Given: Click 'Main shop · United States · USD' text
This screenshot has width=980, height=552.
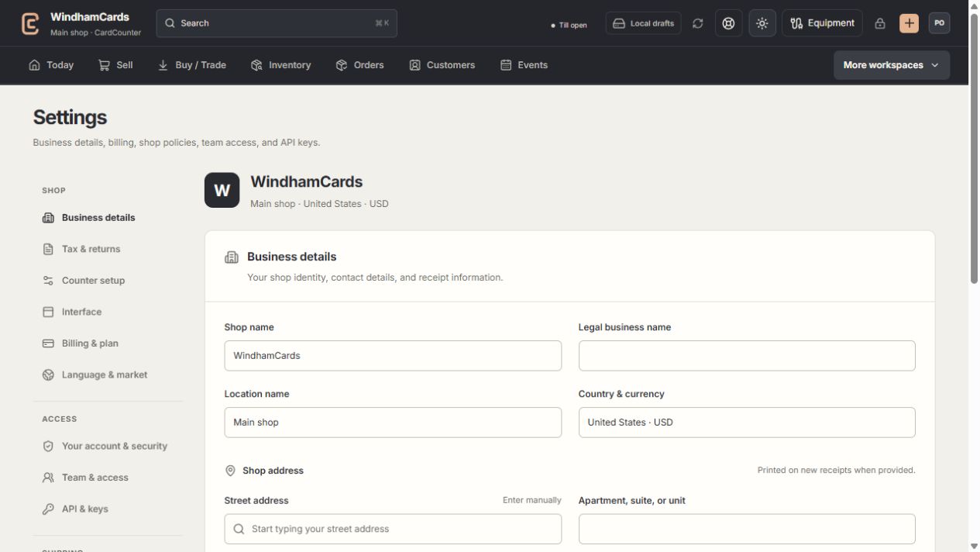Looking at the screenshot, I should click(x=319, y=204).
